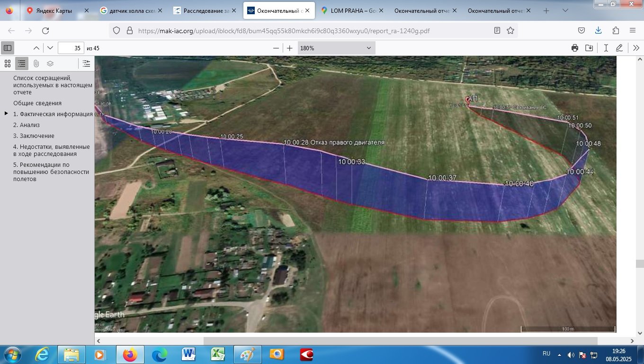Go to the previous page

pos(36,48)
